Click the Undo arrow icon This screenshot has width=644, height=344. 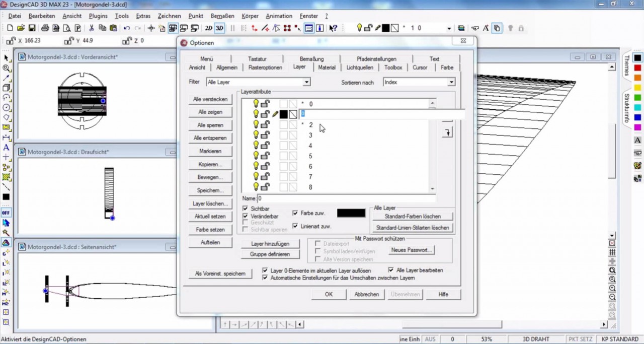tap(127, 28)
